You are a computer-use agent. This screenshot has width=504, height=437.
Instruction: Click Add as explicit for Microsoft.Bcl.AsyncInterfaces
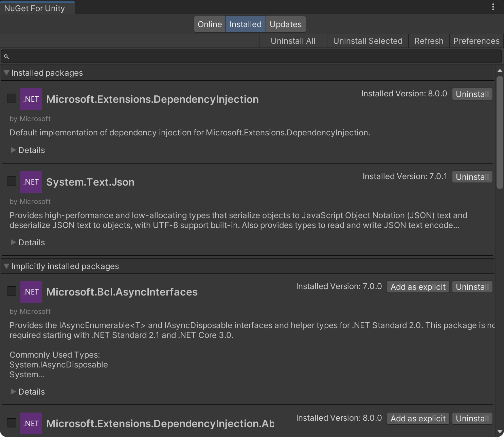point(418,287)
